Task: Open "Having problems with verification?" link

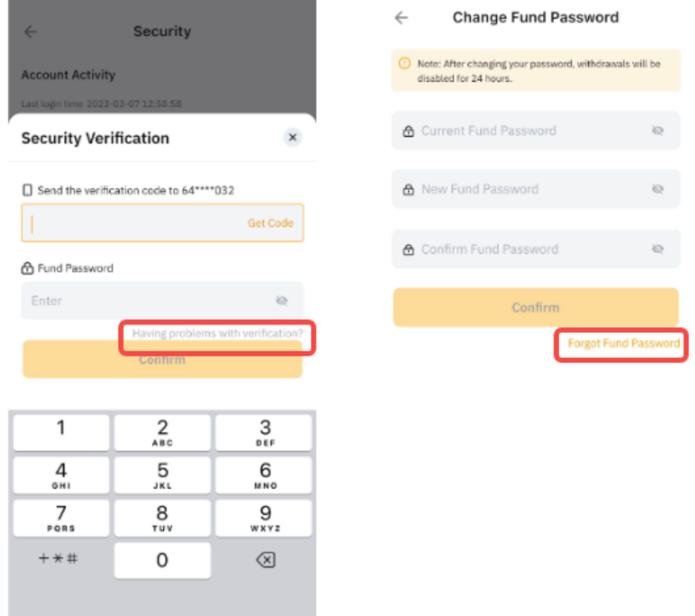Action: click(217, 334)
